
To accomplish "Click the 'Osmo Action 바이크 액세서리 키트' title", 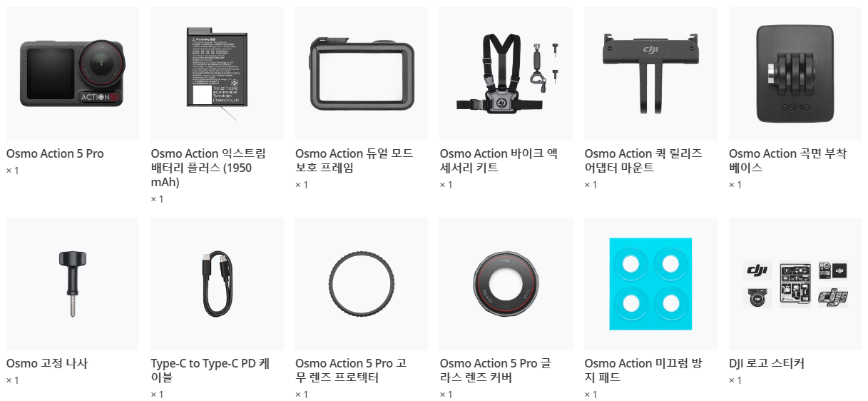I will (x=499, y=161).
